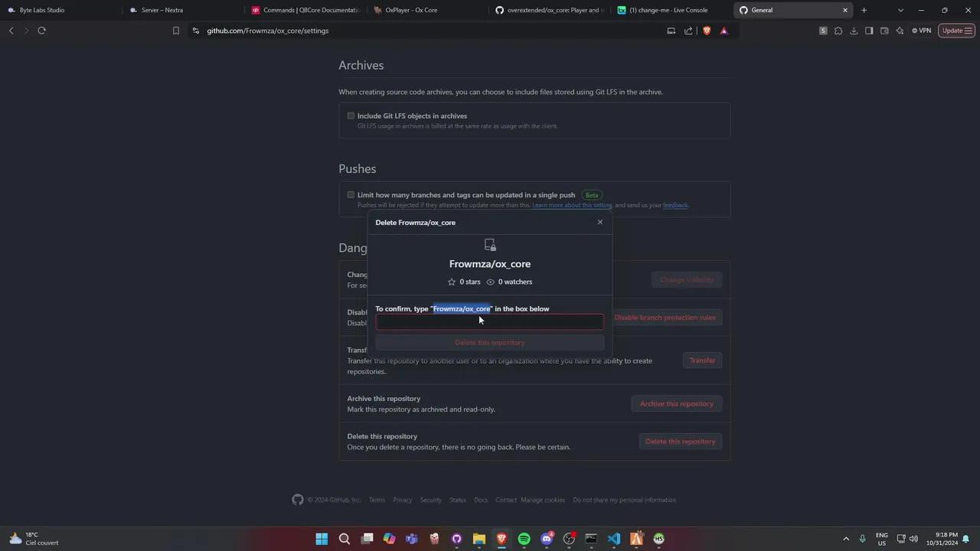Screen dimensions: 980x551
Task: Reload the current page
Action: click(41, 31)
